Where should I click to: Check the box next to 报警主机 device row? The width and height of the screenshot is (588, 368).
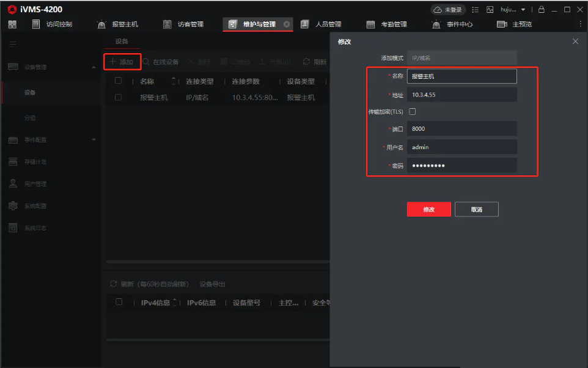pos(119,97)
